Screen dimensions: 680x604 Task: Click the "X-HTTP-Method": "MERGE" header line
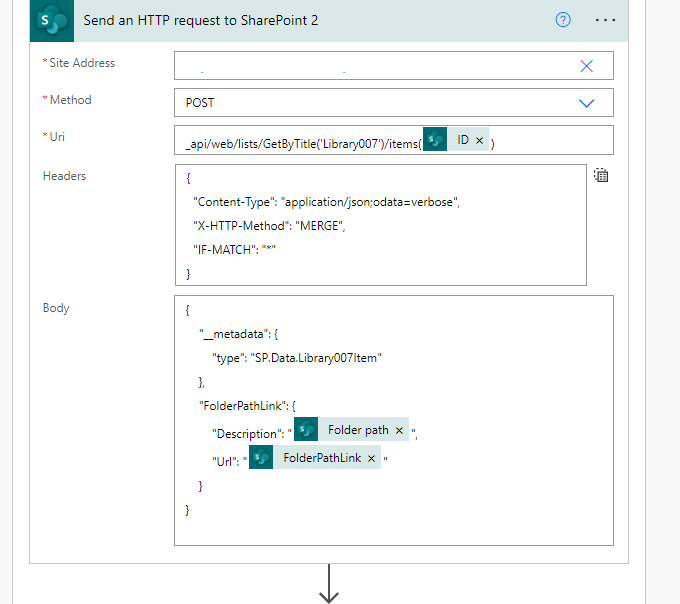[269, 226]
